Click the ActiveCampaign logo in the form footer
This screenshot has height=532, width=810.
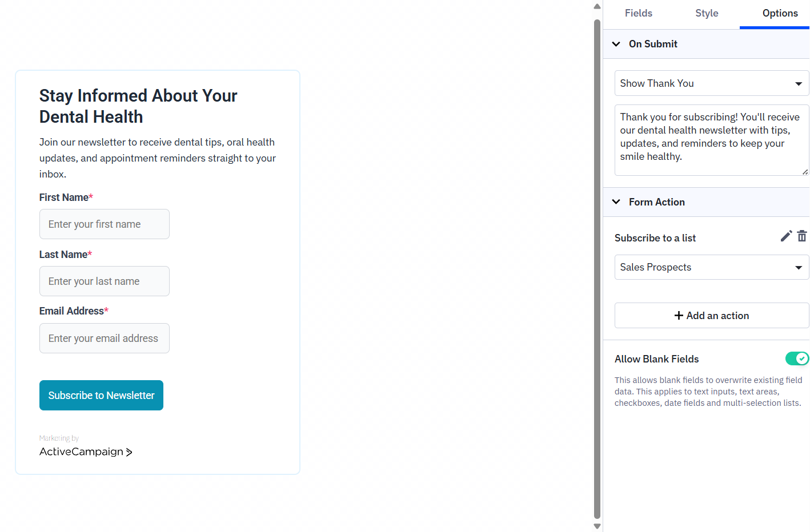pyautogui.click(x=86, y=452)
